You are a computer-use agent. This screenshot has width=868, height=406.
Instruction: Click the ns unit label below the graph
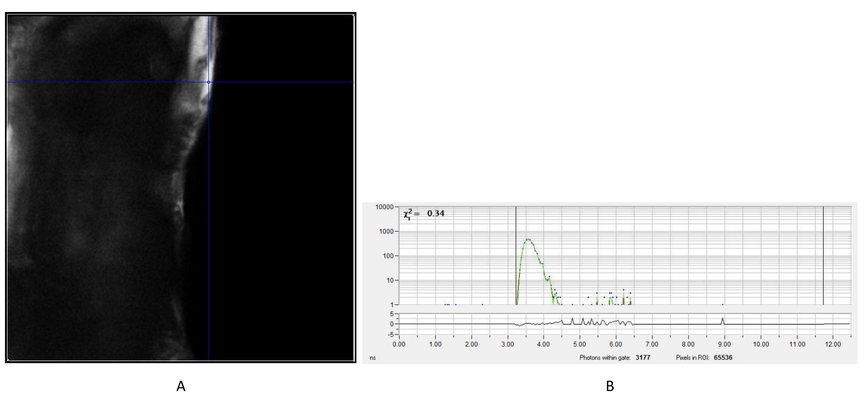point(373,358)
